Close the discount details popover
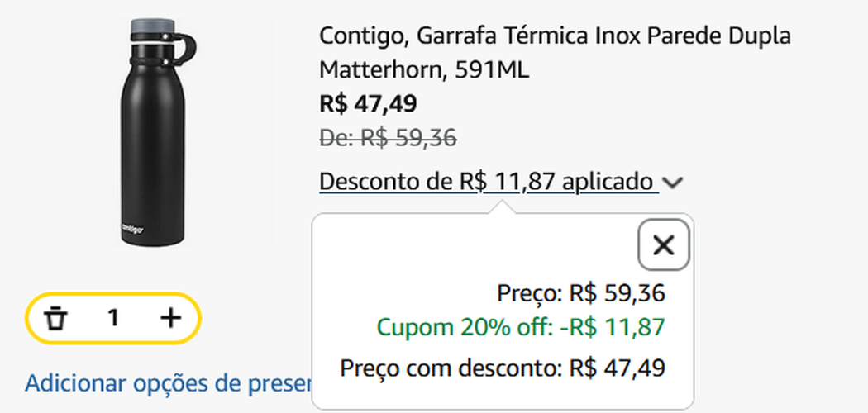This screenshot has height=413, width=868. click(x=663, y=244)
